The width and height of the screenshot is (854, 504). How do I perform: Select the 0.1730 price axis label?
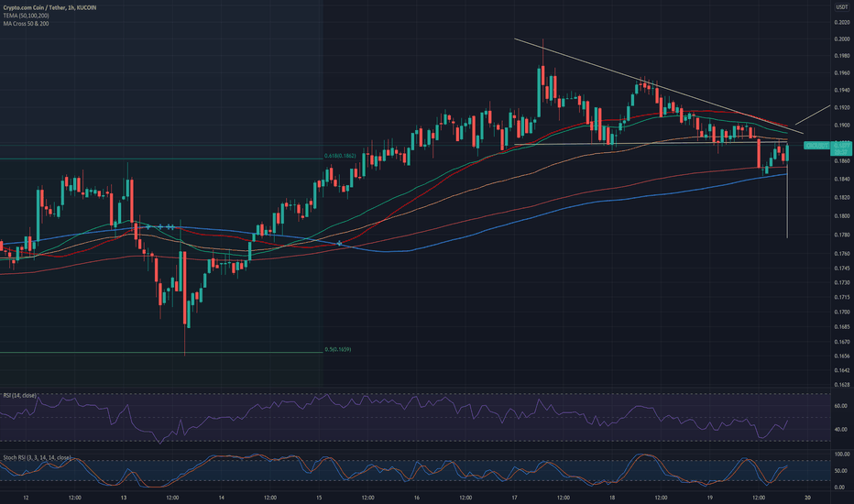click(x=842, y=283)
